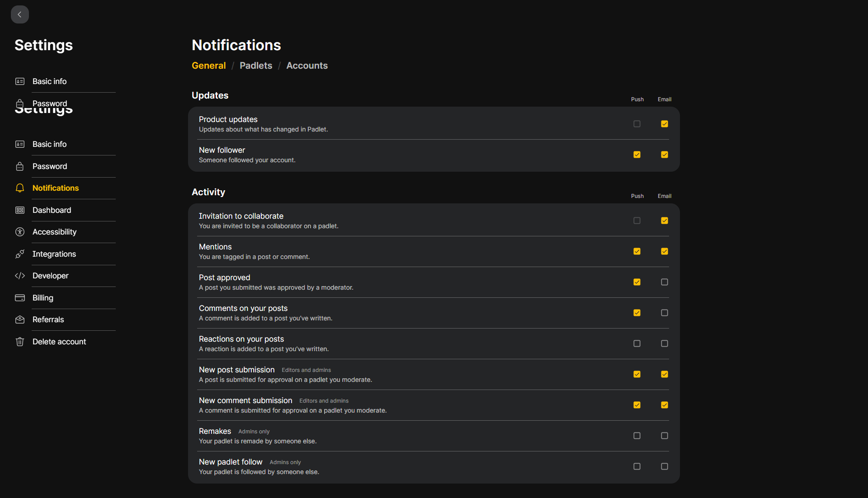Check email box for Remakes
868x498 pixels.
point(665,436)
